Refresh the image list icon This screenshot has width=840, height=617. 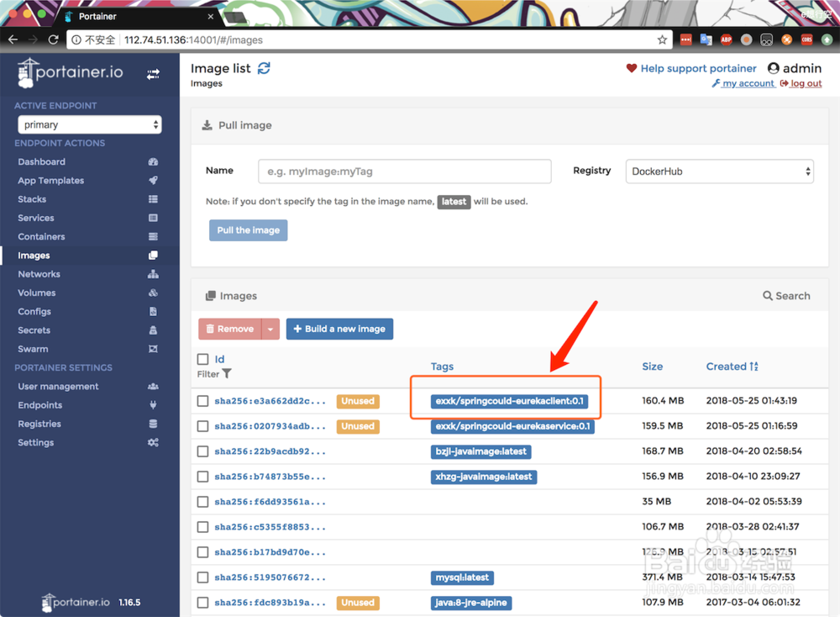264,68
